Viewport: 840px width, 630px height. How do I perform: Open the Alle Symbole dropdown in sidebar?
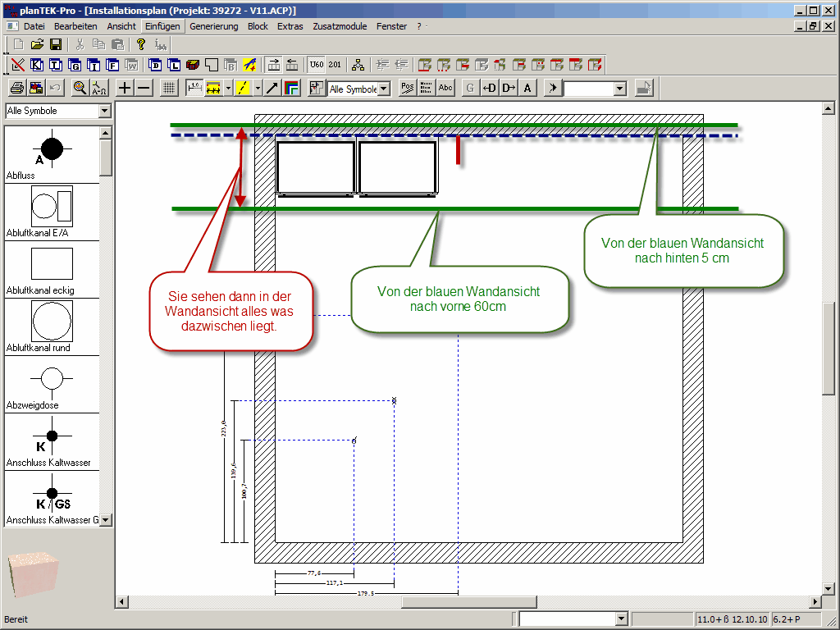(104, 111)
